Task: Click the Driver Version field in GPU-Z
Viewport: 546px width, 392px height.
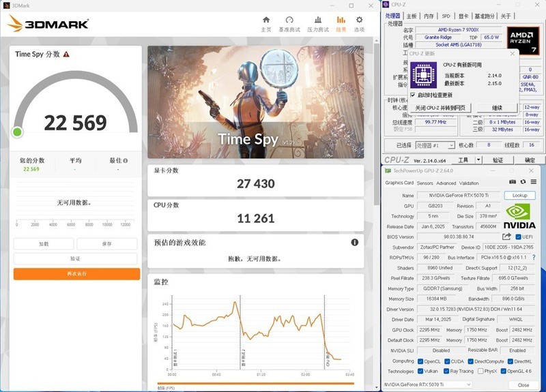Action: point(476,309)
